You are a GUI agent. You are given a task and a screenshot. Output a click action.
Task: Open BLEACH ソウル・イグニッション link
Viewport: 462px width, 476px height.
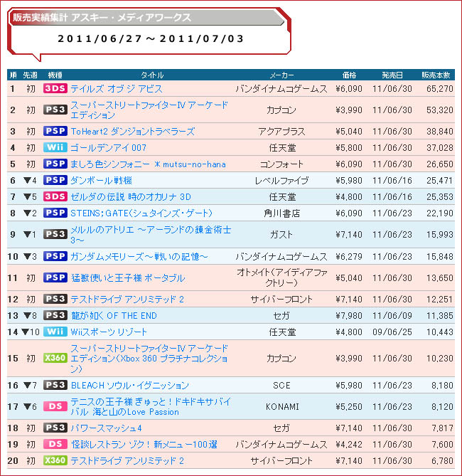point(129,385)
